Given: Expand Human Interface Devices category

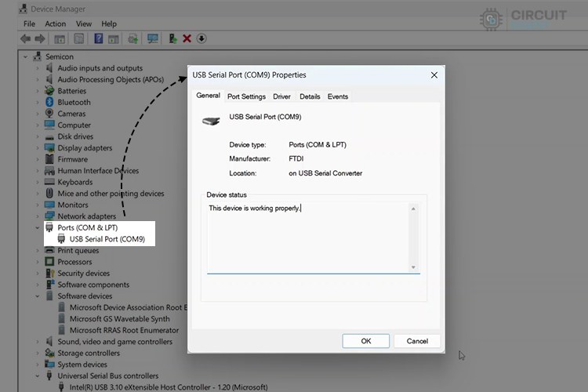Looking at the screenshot, I should (37, 171).
